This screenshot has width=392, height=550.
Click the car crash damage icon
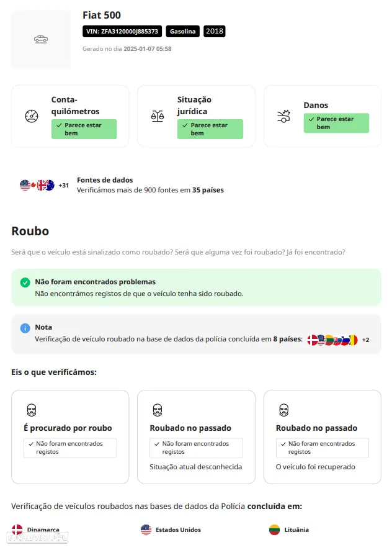tap(283, 116)
